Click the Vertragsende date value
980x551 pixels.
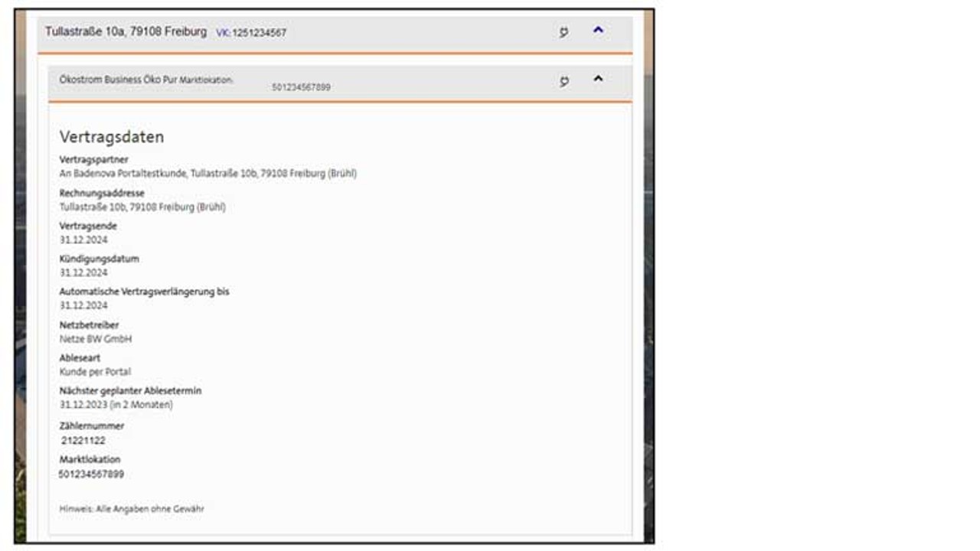pos(83,240)
